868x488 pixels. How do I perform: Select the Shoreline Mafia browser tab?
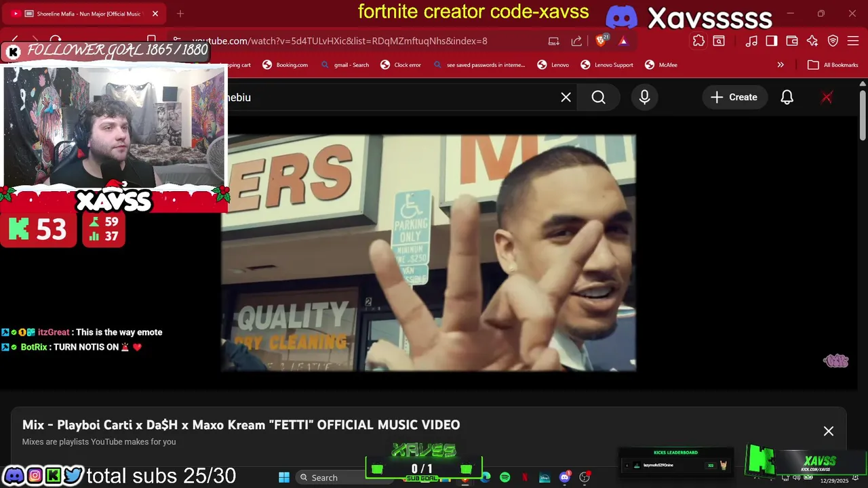point(85,14)
